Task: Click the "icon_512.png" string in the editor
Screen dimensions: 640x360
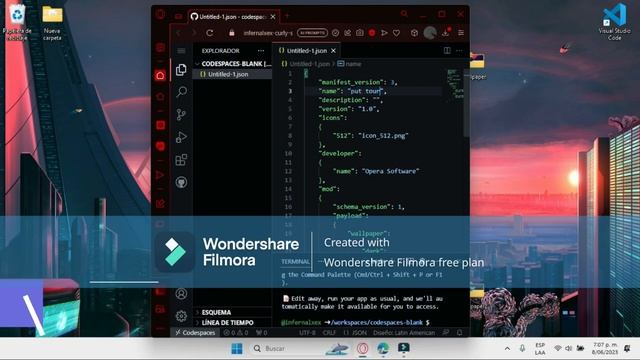Action: 383,136
